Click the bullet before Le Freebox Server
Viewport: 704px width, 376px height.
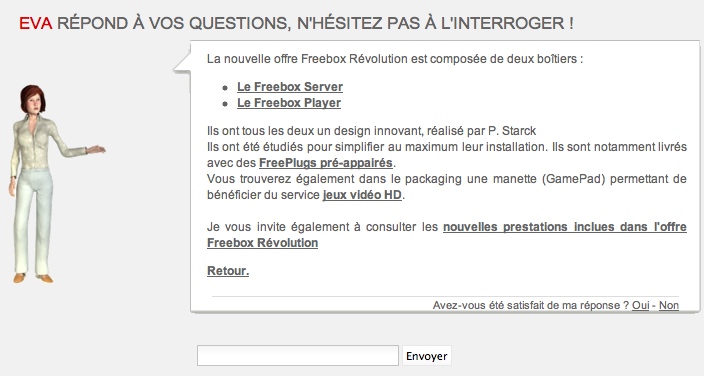225,88
